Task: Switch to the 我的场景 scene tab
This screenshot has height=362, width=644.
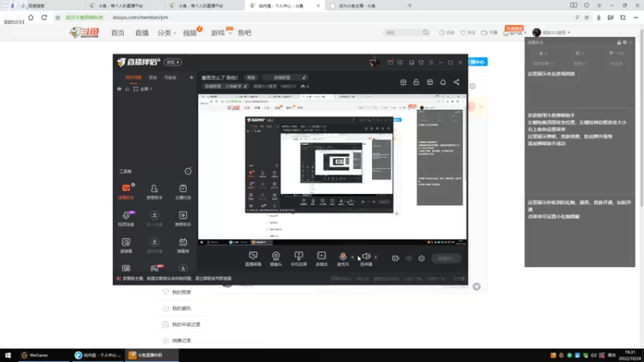Action: click(134, 77)
